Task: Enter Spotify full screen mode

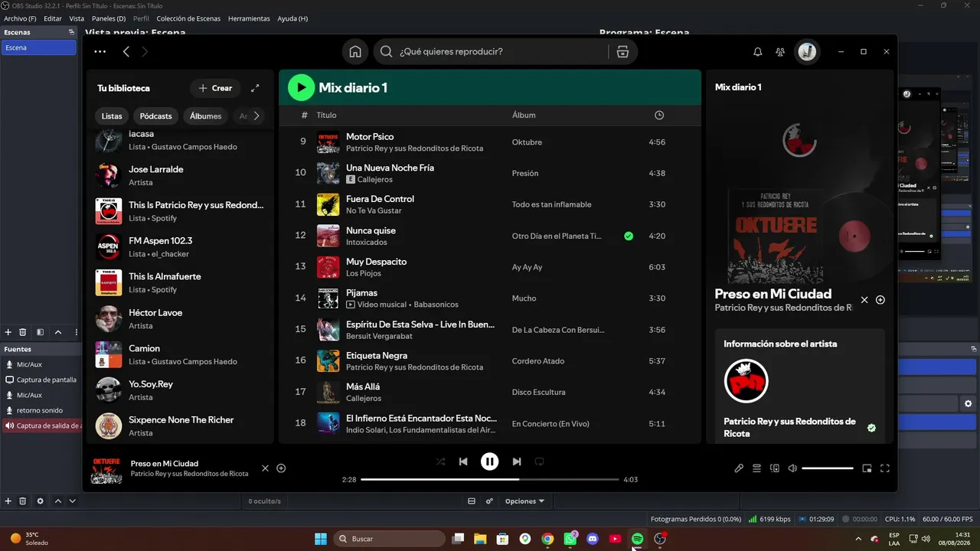Action: click(885, 468)
